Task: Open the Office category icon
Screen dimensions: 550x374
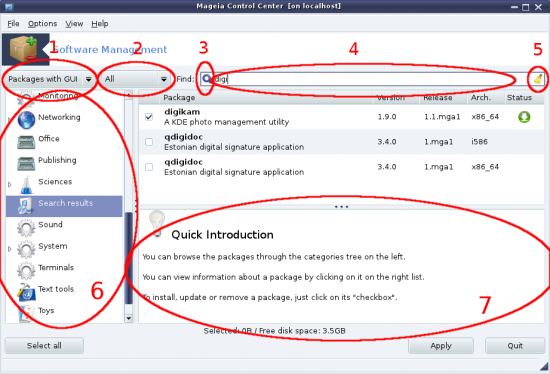Action: 26,141
